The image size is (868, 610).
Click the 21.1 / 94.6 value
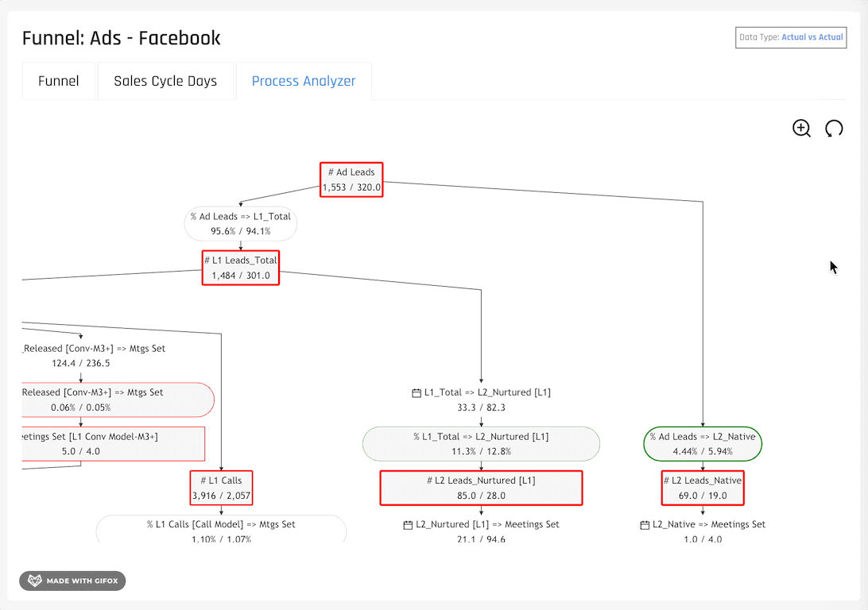[x=481, y=539]
